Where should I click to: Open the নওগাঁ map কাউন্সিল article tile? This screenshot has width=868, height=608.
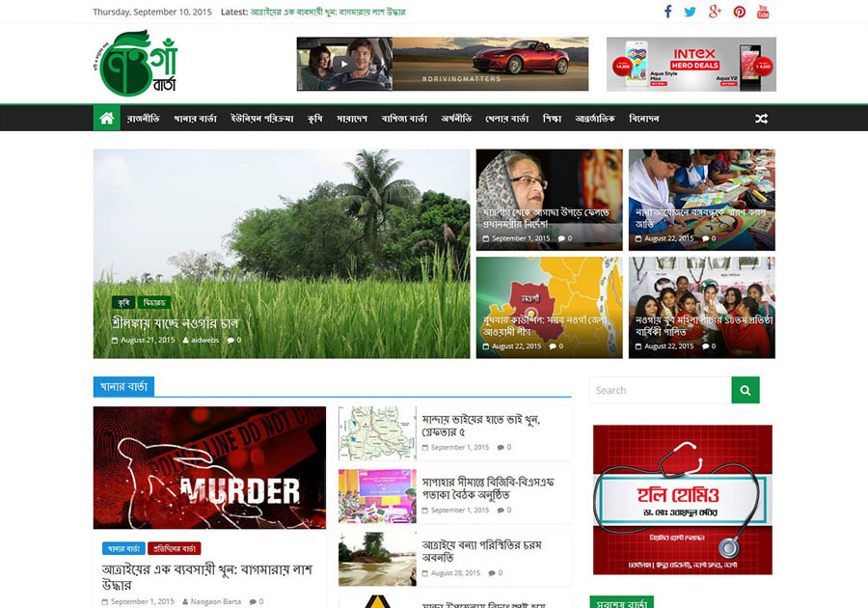coord(549,307)
